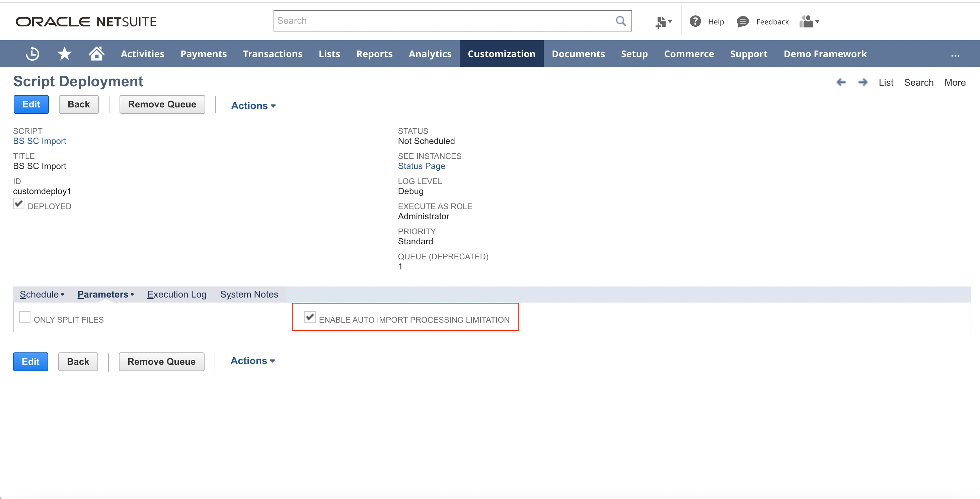Open the Commerce menu

click(x=689, y=54)
